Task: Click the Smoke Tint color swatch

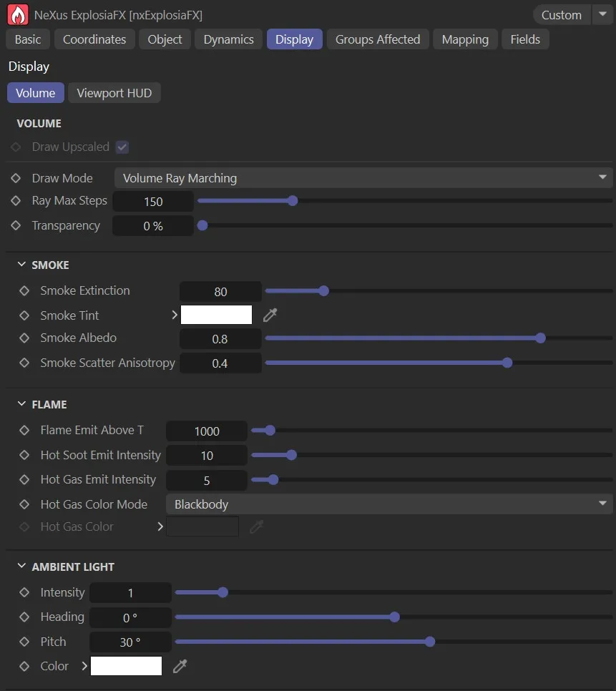Action: pyautogui.click(x=217, y=314)
